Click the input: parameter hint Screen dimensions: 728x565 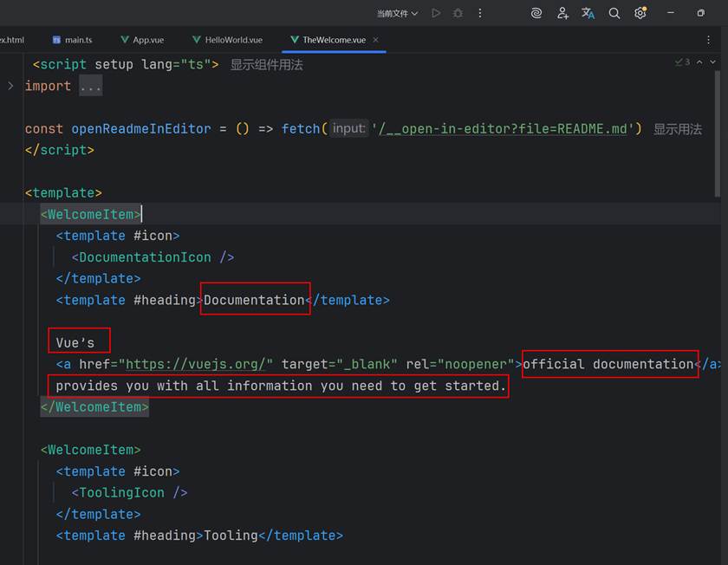(349, 128)
